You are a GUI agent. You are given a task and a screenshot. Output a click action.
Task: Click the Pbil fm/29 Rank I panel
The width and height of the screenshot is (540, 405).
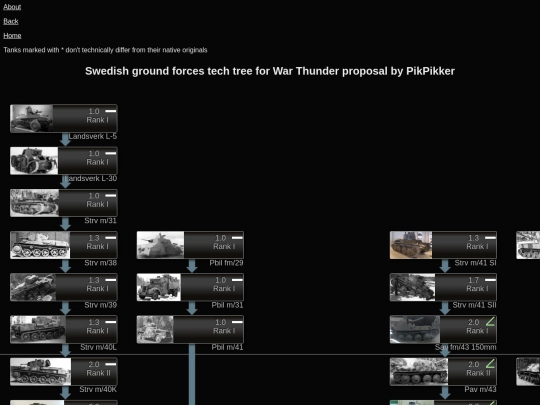tap(214, 245)
